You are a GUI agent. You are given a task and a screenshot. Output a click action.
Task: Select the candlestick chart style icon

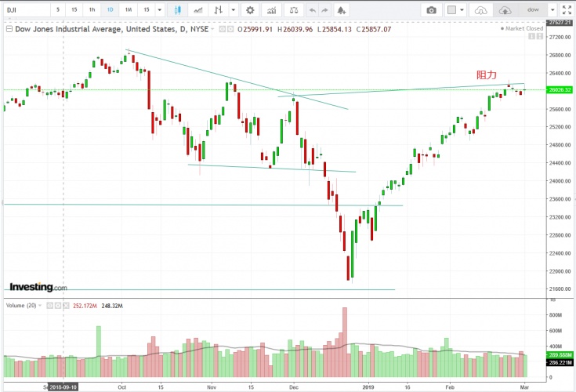pyautogui.click(x=178, y=10)
